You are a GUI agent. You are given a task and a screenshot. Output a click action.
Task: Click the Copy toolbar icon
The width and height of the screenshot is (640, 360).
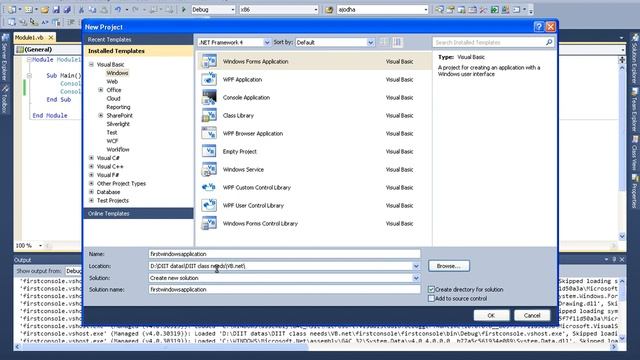(x=93, y=9)
